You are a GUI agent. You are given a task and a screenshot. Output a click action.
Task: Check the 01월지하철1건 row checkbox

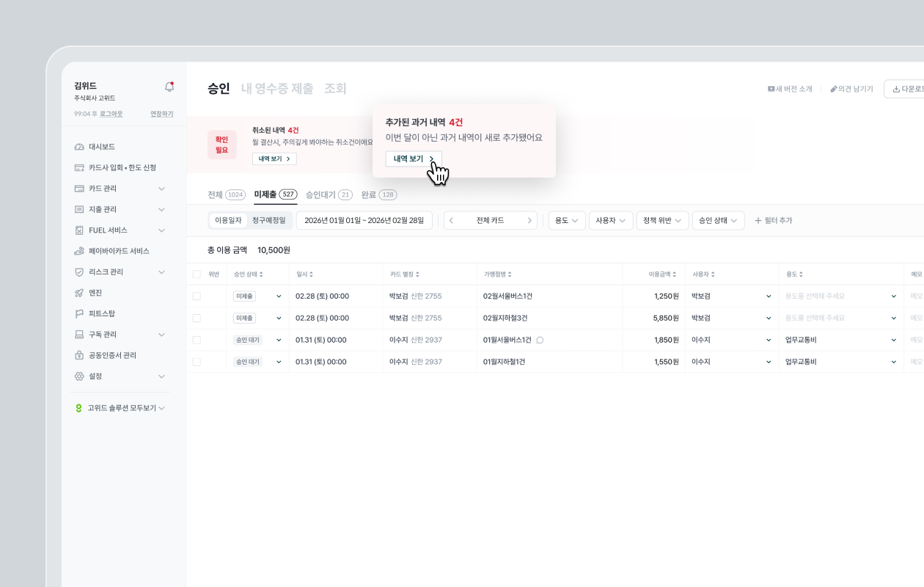(196, 362)
